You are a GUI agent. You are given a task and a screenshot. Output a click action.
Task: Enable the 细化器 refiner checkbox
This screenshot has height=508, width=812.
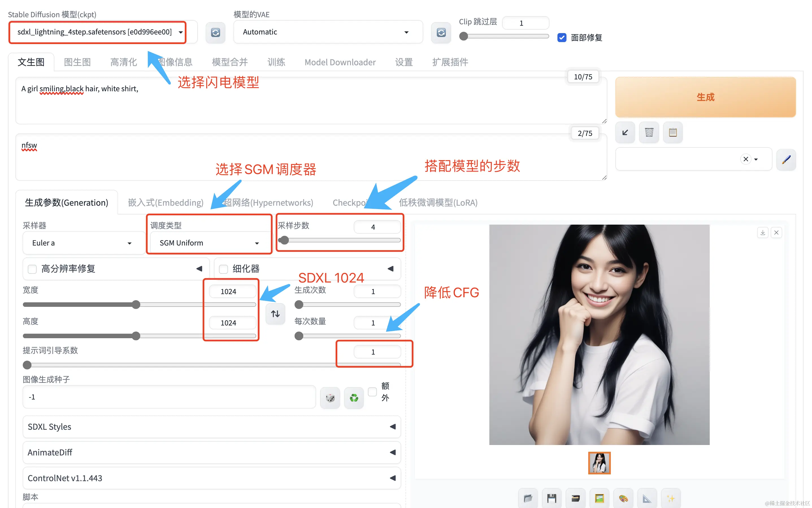[223, 269]
